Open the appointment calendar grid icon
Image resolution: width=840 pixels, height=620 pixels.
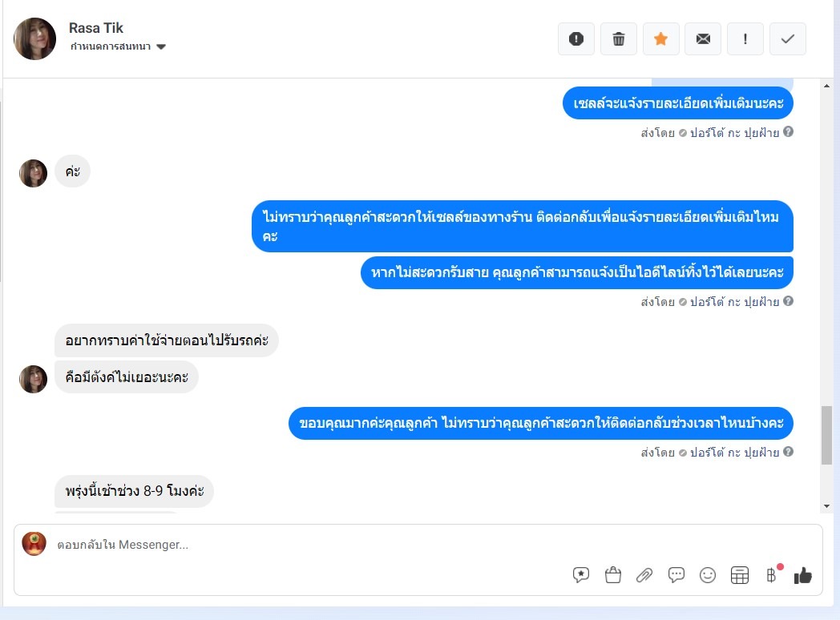[x=739, y=576]
